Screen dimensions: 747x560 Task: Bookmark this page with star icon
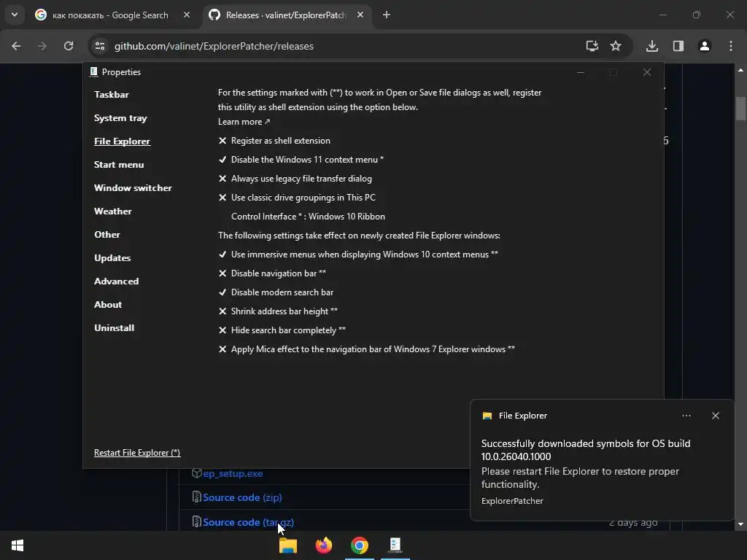tap(616, 46)
